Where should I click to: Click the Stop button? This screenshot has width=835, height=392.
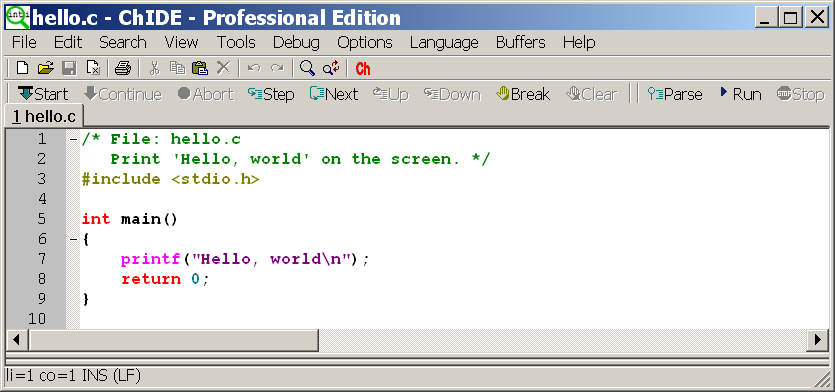[800, 94]
